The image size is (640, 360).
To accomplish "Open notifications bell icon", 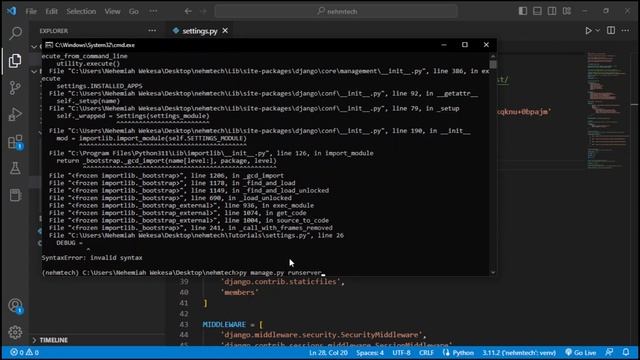I will [626, 352].
